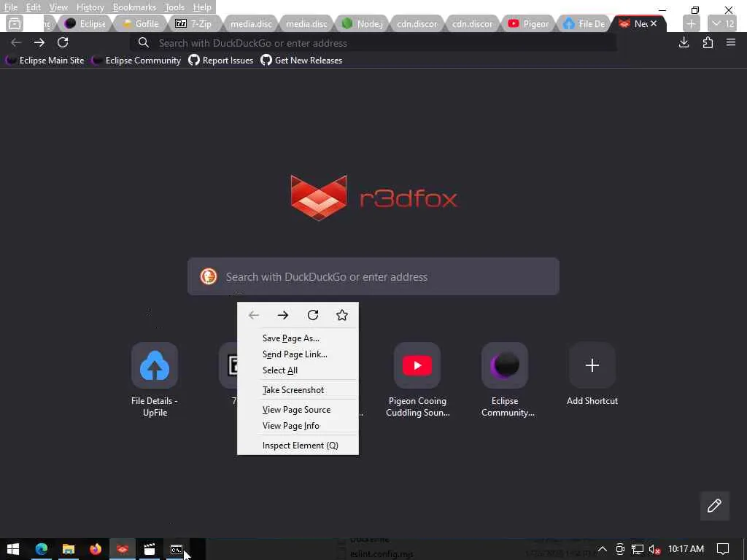Click the context menu reload icon

(312, 315)
